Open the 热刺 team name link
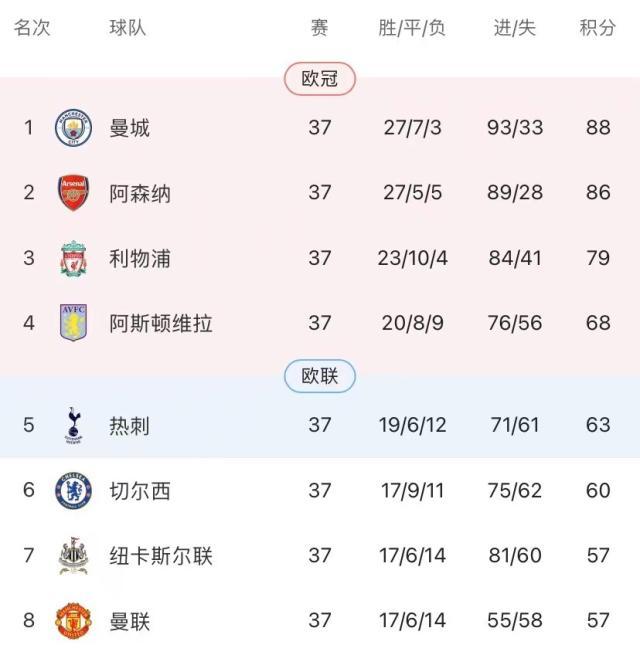640x655 pixels. [x=130, y=425]
